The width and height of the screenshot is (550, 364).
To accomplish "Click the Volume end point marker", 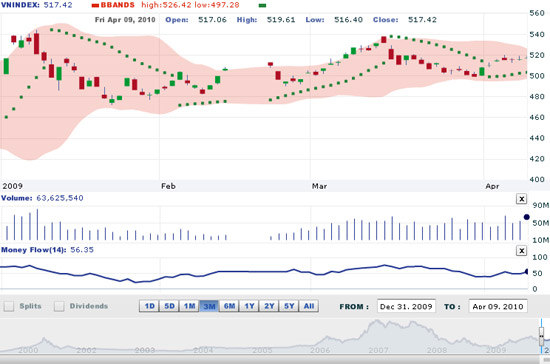I will (526, 217).
